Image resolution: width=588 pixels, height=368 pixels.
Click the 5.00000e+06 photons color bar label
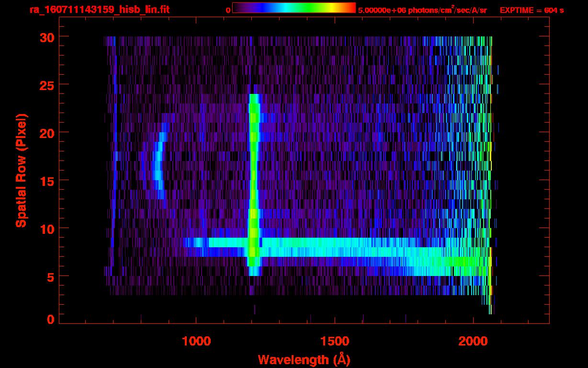(x=422, y=10)
